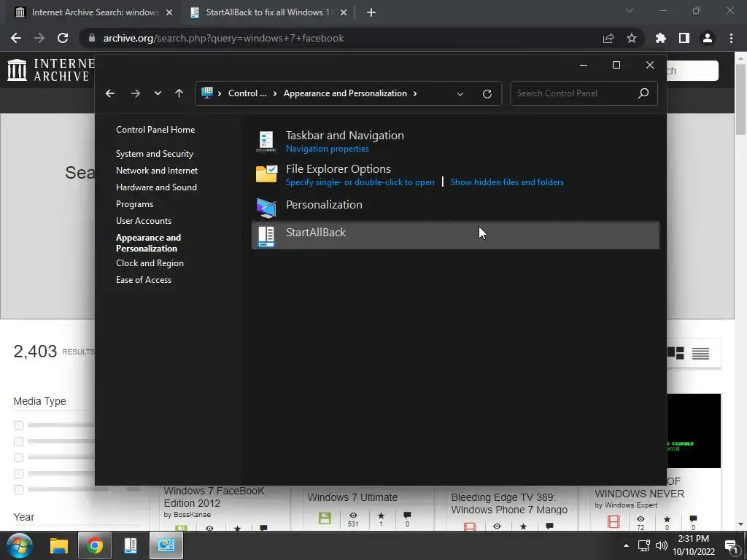Open Specify single- or double-click link
The width and height of the screenshot is (747, 560).
pos(360,182)
